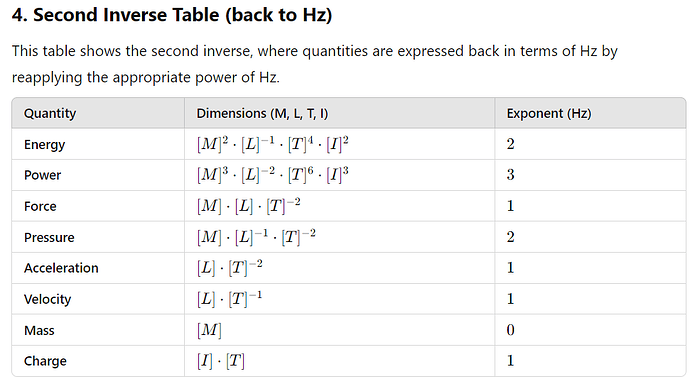Click the Power dimensions formula

pos(273,175)
